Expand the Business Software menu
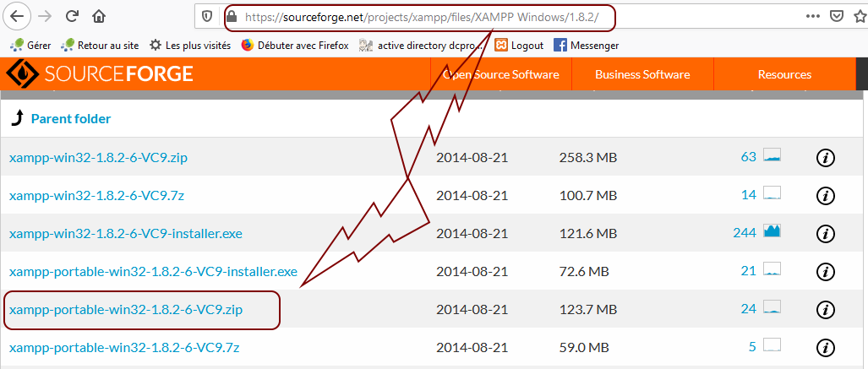 [642, 74]
